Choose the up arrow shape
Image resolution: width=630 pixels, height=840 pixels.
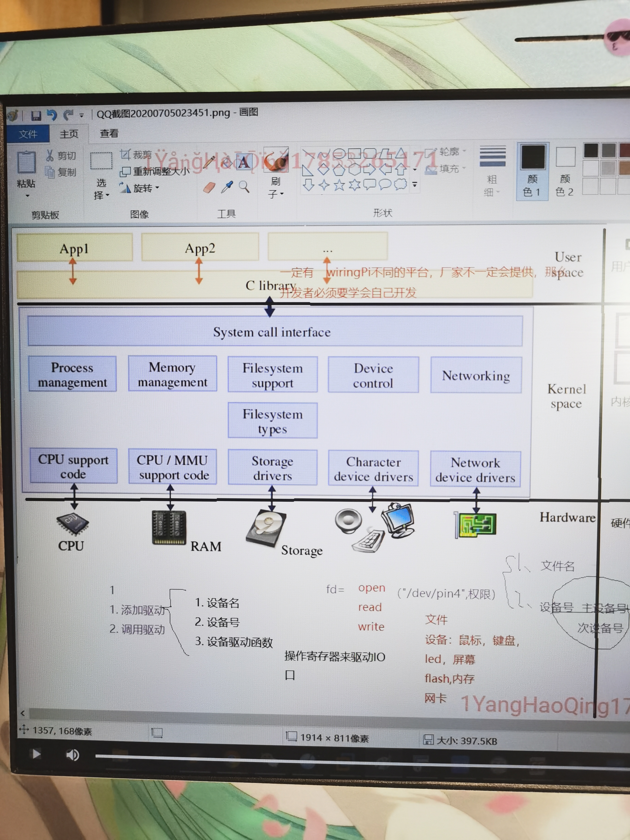point(401,169)
